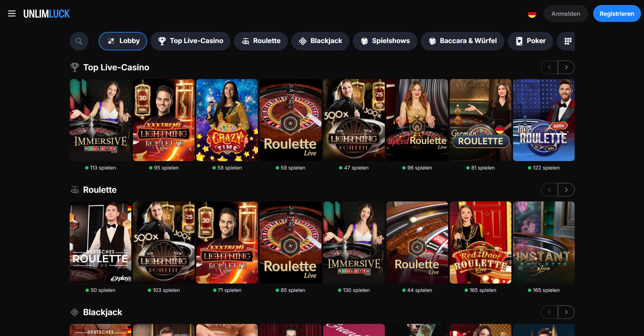Go back in Top Live-Casino carousel
The width and height of the screenshot is (644, 336).
tap(549, 67)
